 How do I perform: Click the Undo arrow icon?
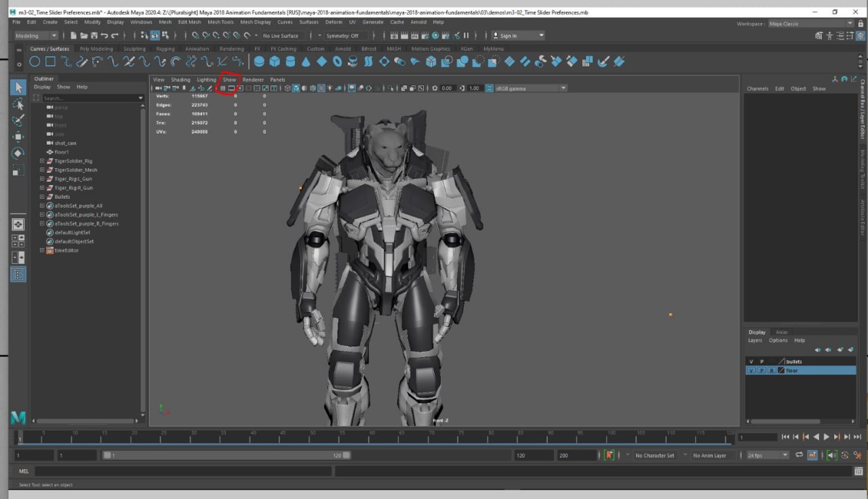point(104,35)
